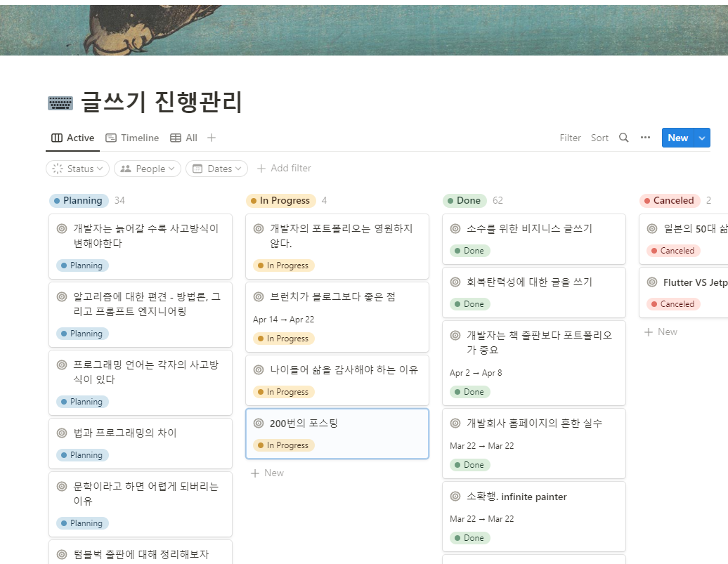This screenshot has width=728, height=564.
Task: Click the In Progress column header tag
Action: coord(281,201)
